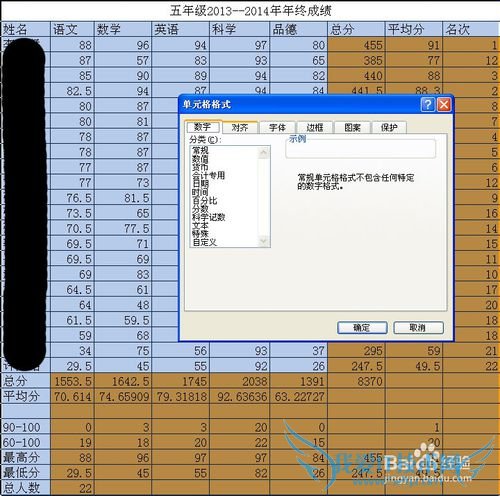Select 数值 in the category list
500x496 pixels.
200,159
